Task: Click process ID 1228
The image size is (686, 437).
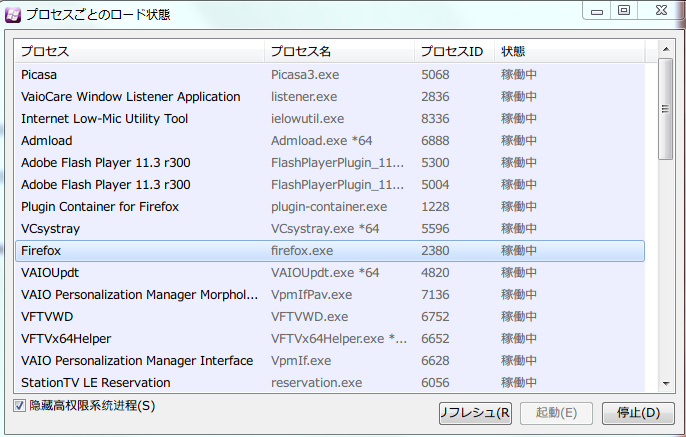Action: point(435,206)
